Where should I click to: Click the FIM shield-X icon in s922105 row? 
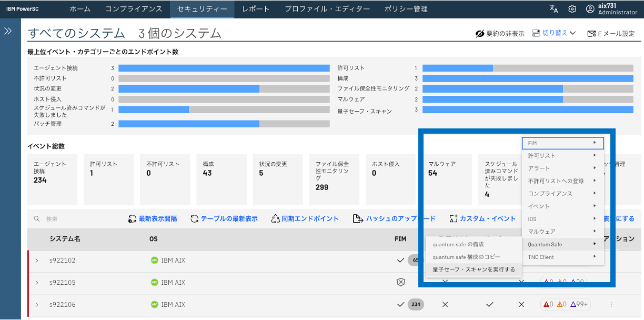pyautogui.click(x=401, y=282)
